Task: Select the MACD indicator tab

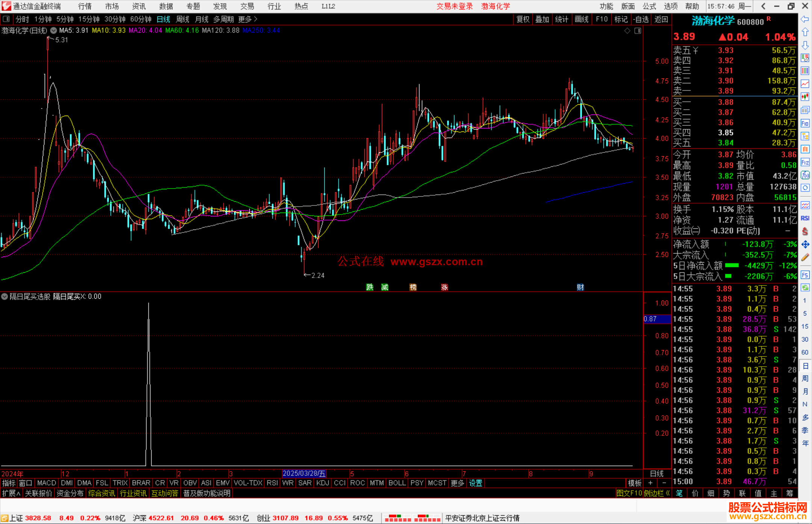Action: coord(47,483)
